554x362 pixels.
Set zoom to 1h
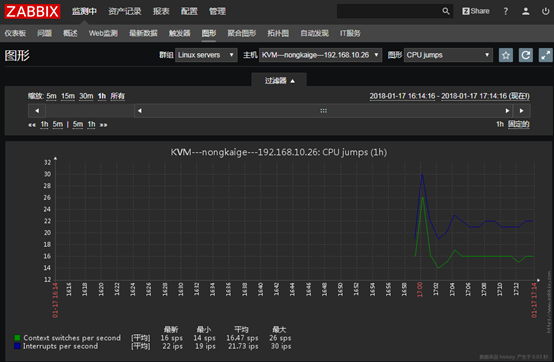point(102,96)
